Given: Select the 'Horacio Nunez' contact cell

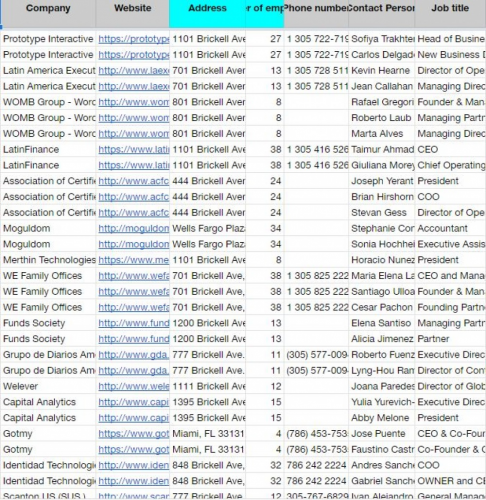Looking at the screenshot, I should point(382,260).
